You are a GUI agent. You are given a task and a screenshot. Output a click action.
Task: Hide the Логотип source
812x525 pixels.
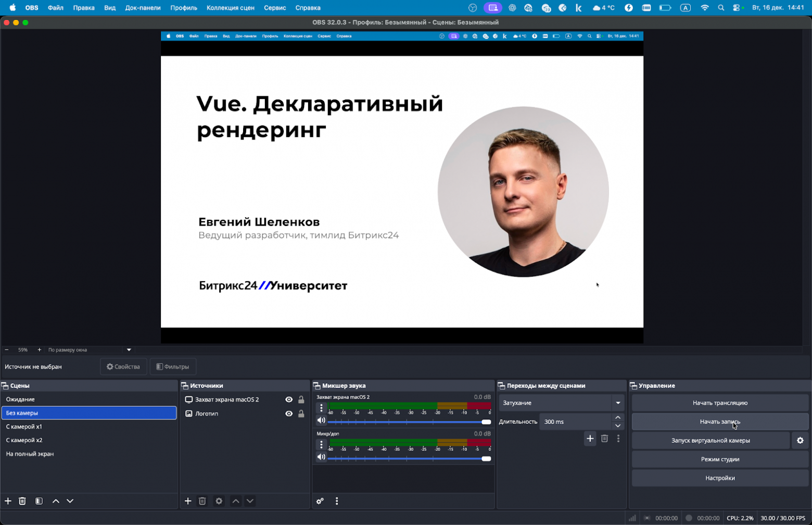[289, 413]
